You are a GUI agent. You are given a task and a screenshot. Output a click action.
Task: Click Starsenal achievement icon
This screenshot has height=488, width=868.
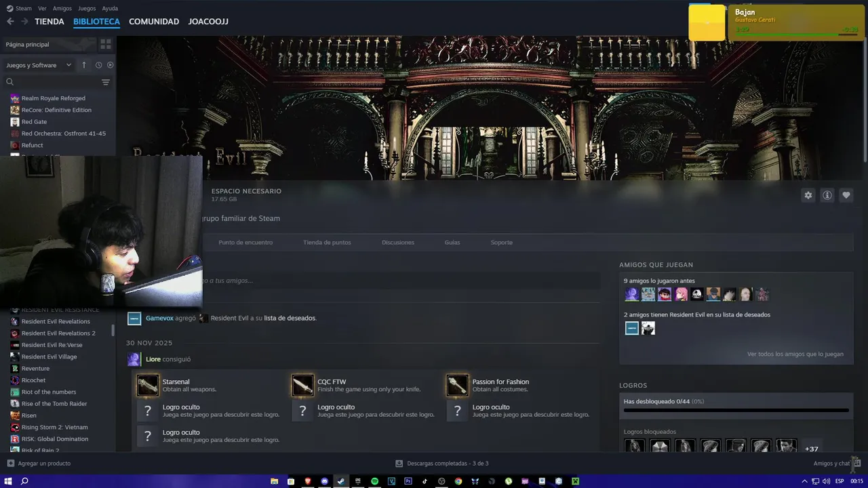(x=148, y=385)
